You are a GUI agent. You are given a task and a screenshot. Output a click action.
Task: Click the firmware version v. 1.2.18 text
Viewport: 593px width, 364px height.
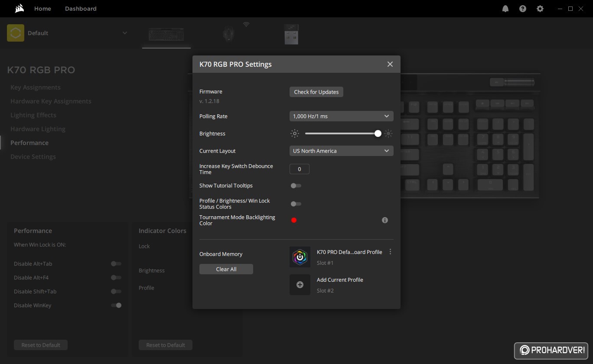pos(209,101)
